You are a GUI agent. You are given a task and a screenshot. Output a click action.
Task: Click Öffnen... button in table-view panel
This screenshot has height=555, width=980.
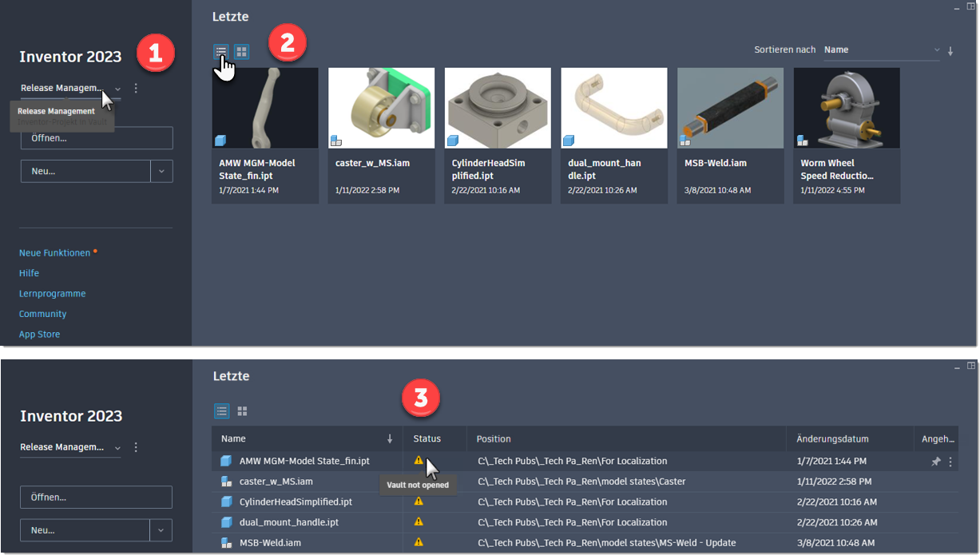[x=96, y=497]
